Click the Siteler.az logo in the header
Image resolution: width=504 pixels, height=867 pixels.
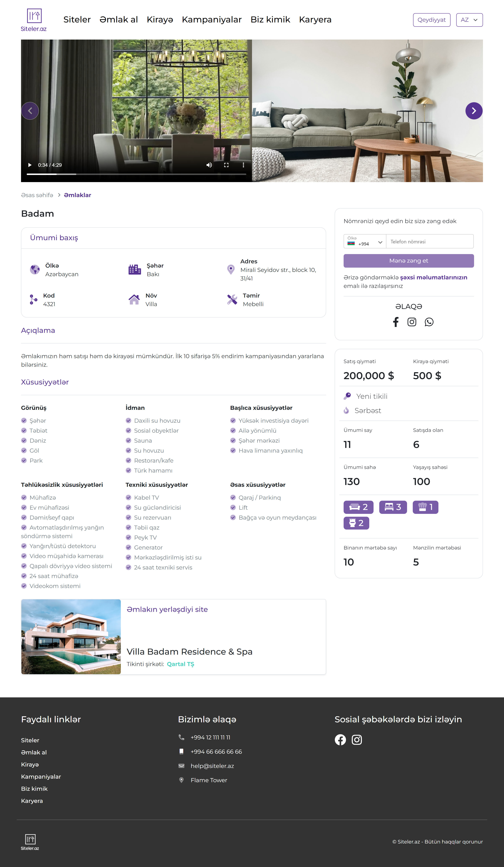34,20
